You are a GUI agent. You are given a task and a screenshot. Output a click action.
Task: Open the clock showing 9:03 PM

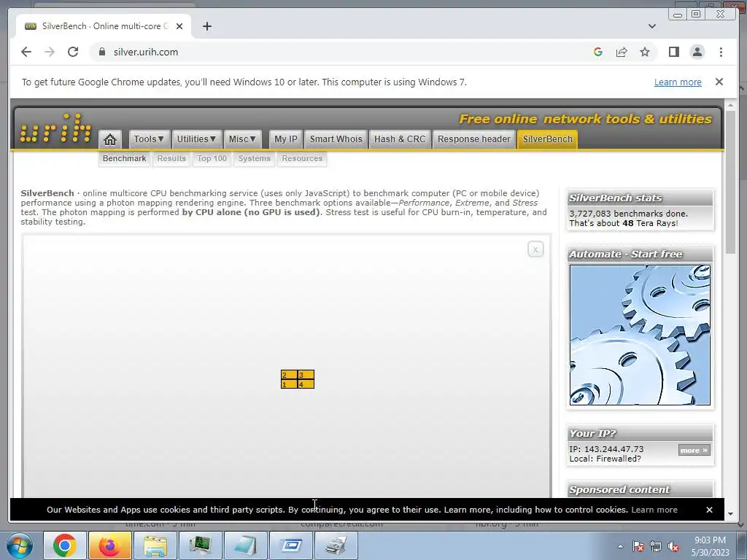coord(710,546)
